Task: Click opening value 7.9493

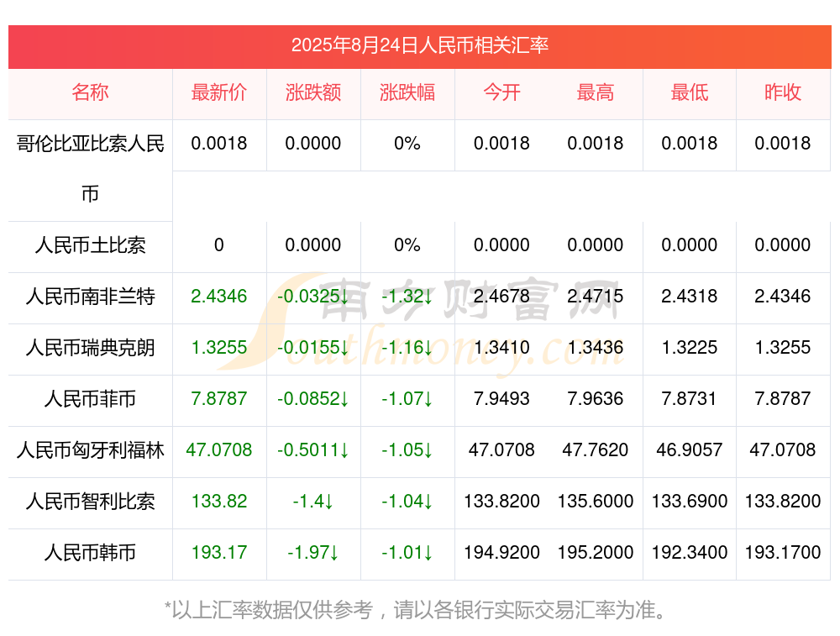Action: tap(501, 399)
